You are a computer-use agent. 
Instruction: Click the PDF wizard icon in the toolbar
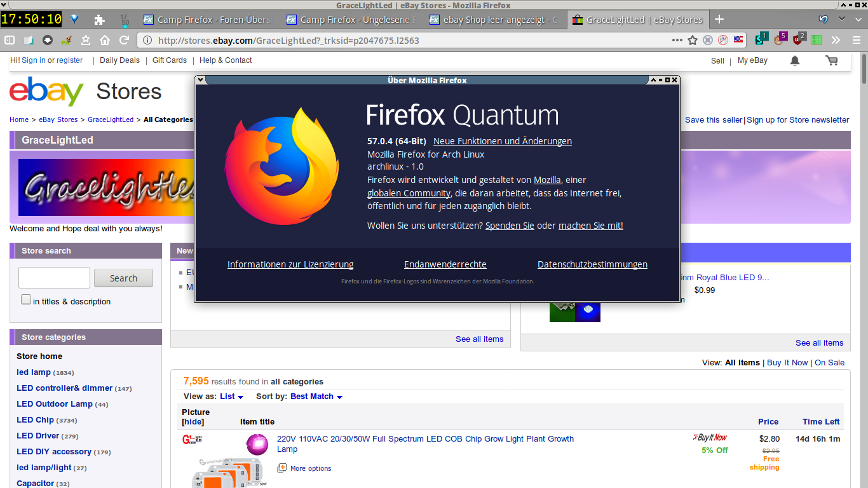pos(67,40)
